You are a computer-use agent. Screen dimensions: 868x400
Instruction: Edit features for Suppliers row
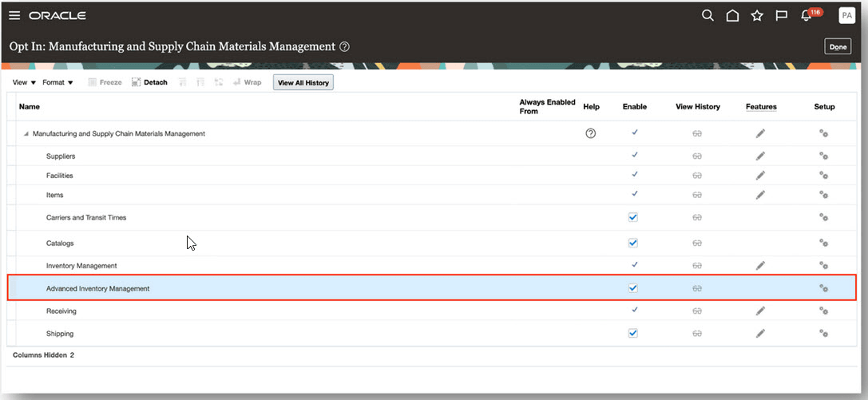pos(761,156)
